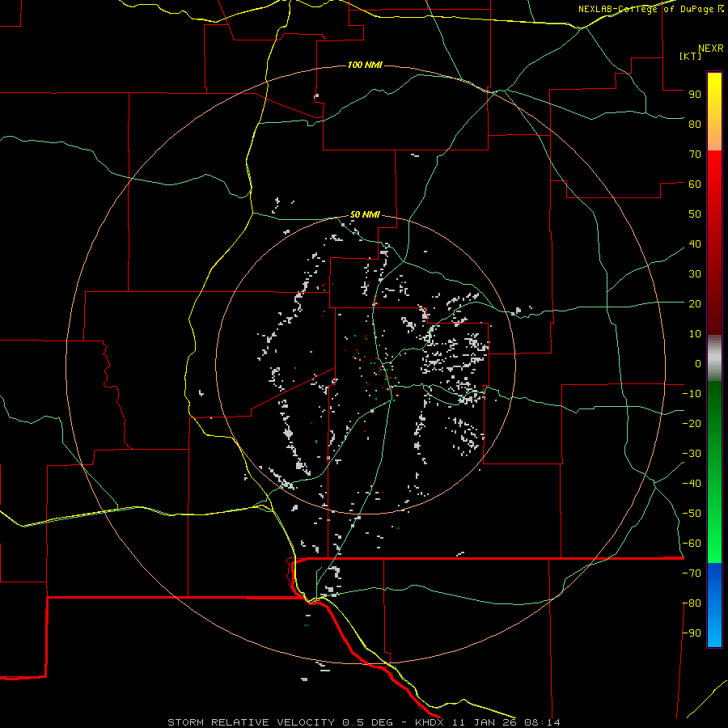Click the 40 value on the velocity scale
Viewport: 728px width, 728px height.
click(695, 243)
